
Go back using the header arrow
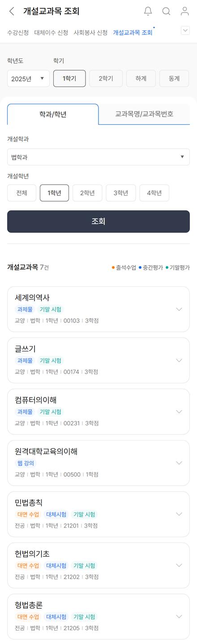point(12,12)
